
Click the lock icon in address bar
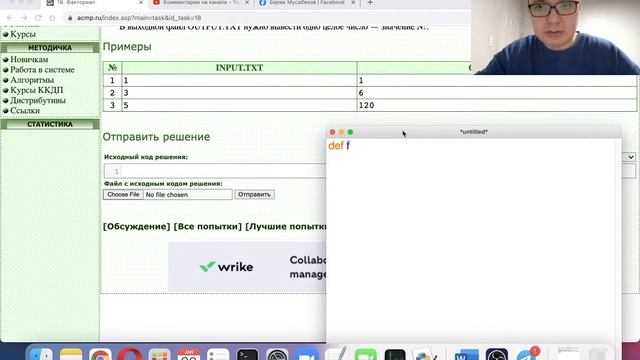tap(70, 18)
